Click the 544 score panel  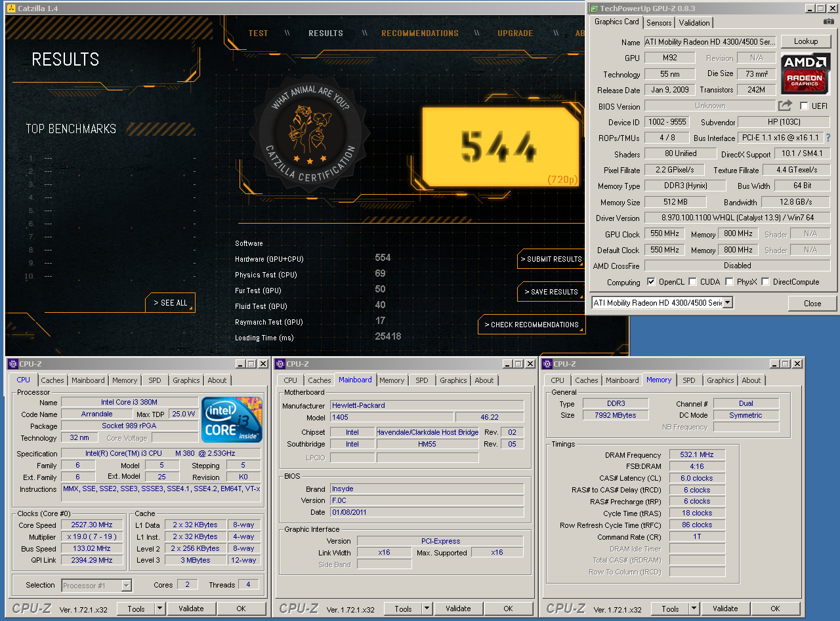click(500, 147)
